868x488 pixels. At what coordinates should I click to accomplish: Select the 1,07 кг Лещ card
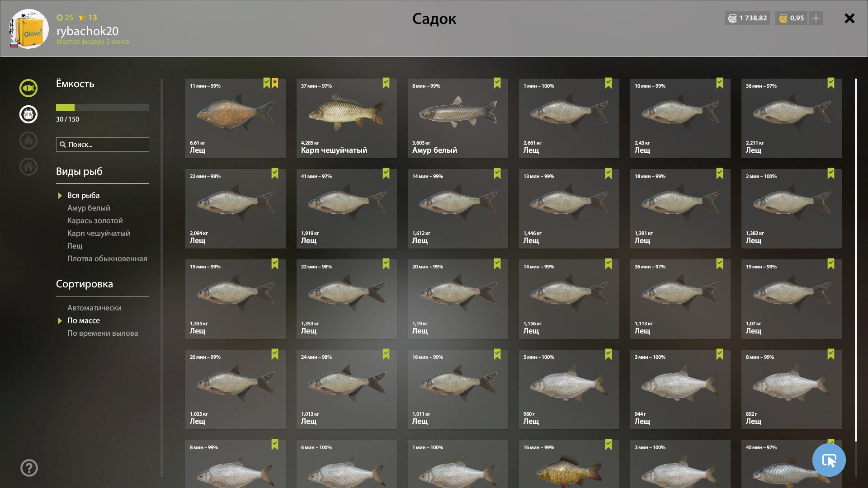[792, 299]
